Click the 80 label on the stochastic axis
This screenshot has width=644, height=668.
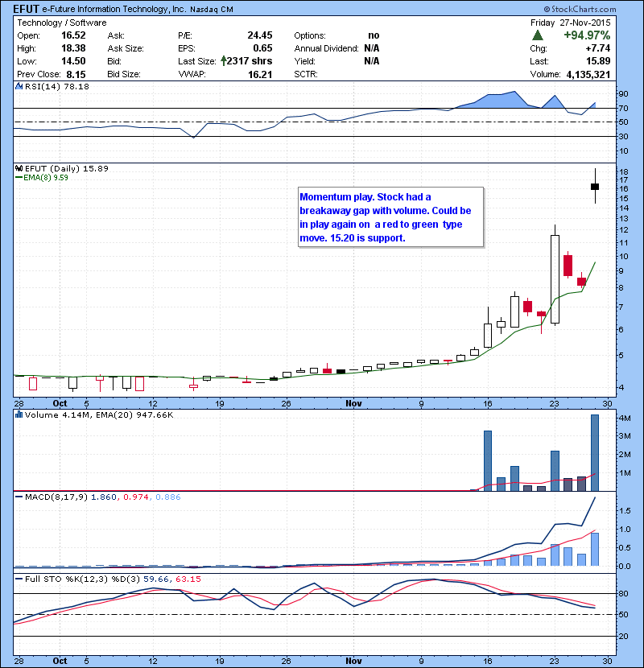tap(624, 593)
